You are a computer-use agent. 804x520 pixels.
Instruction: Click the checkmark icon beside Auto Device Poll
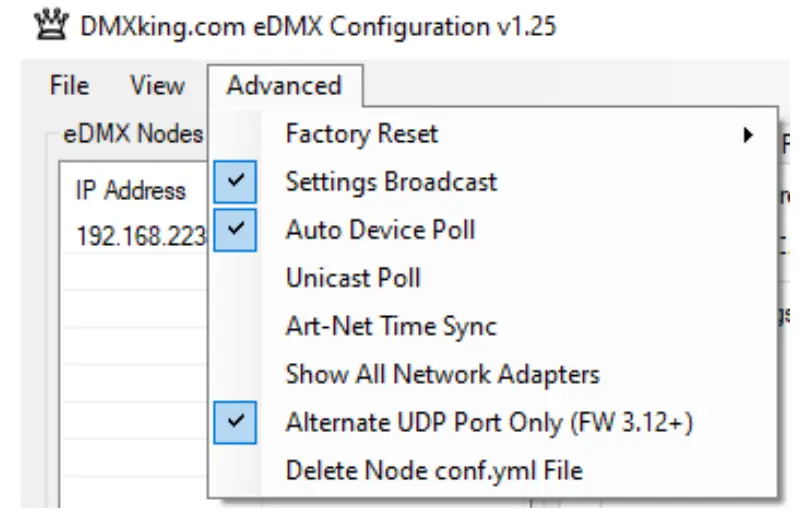[x=235, y=230]
